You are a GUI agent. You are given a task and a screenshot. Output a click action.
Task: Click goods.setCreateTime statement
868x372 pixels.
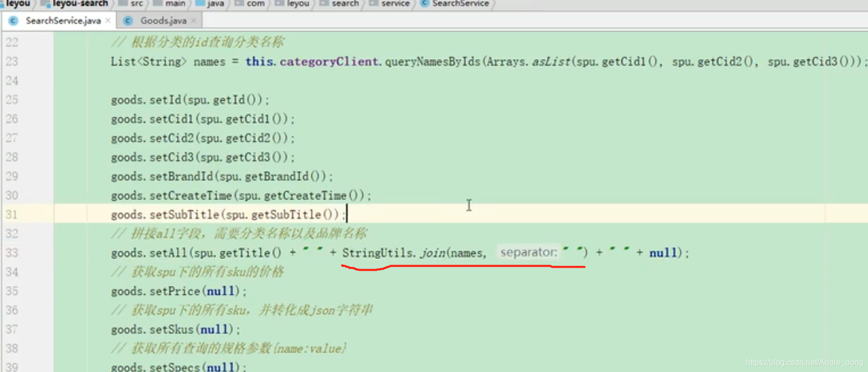click(x=241, y=196)
